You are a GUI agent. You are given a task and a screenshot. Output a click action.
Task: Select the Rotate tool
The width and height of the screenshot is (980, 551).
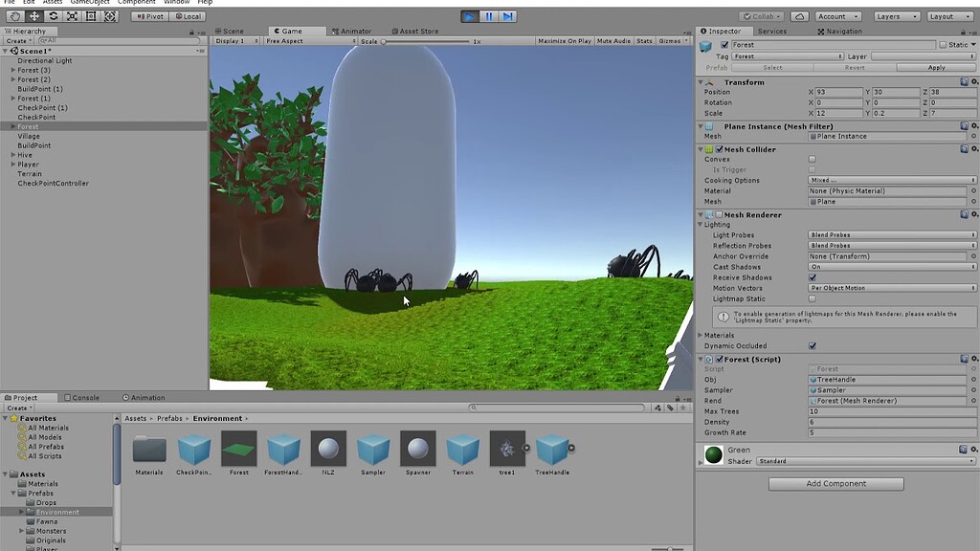point(52,16)
